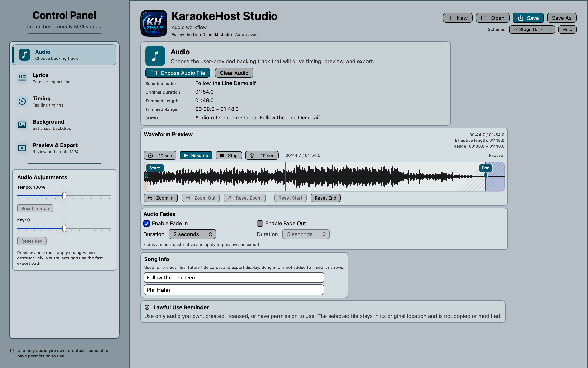
Task: Click the play triangle on Resume
Action: click(186, 155)
